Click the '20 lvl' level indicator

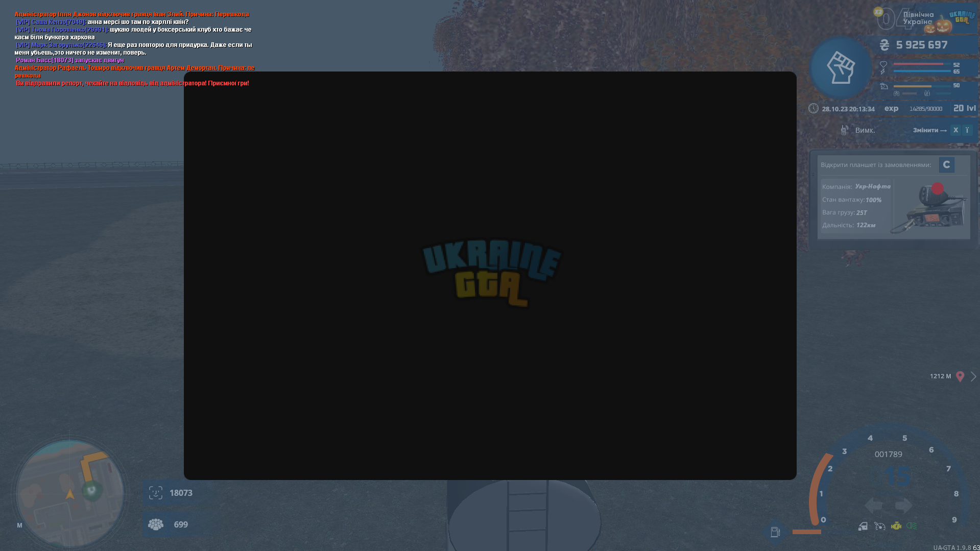965,108
